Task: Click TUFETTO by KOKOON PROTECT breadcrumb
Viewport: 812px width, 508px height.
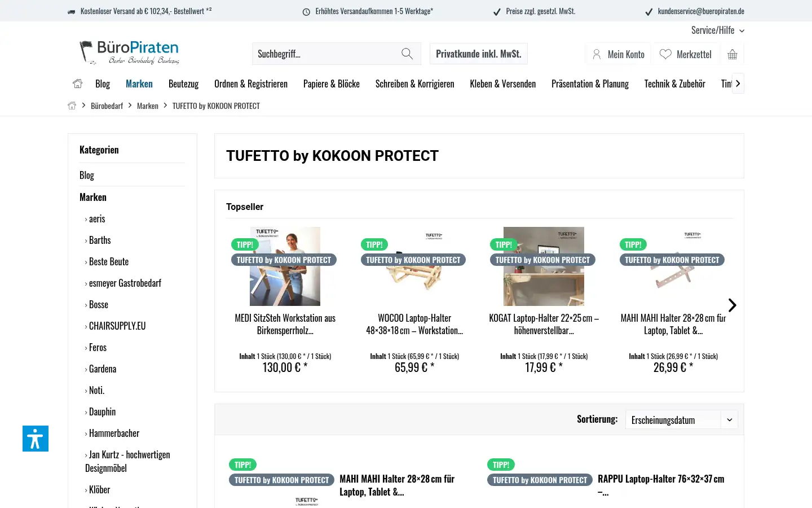Action: click(216, 106)
